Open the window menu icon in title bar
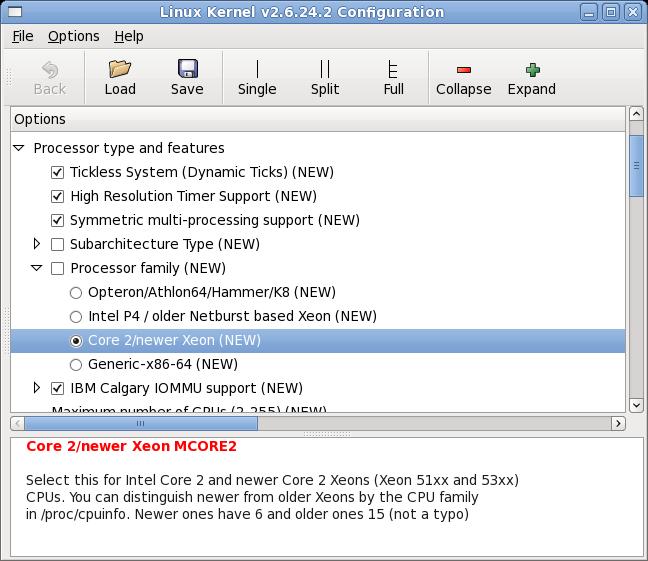This screenshot has height=561, width=648. click(15, 12)
